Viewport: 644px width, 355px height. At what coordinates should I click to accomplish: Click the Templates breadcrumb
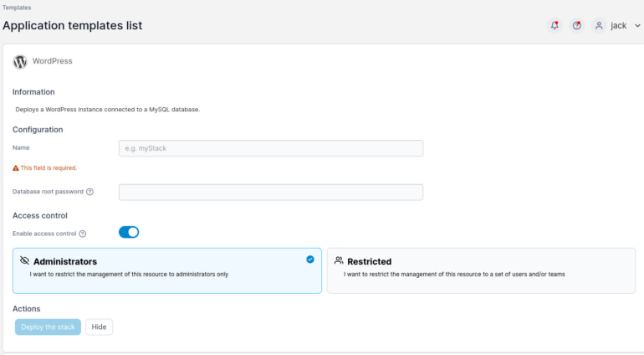pos(17,8)
